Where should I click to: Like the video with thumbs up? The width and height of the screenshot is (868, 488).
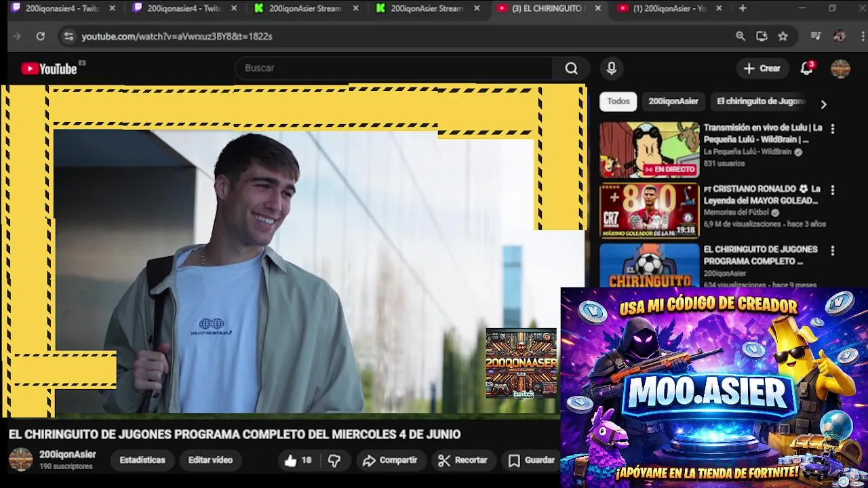tap(298, 460)
